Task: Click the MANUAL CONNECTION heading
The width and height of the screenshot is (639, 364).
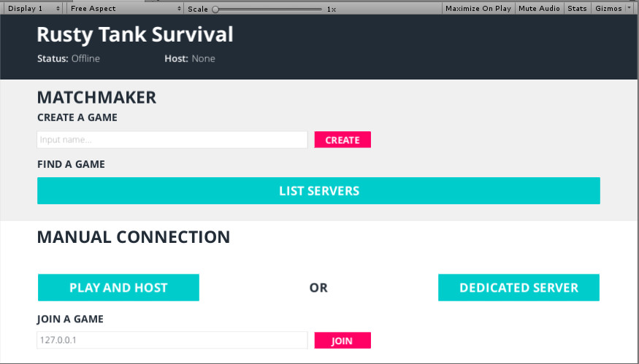Action: point(134,237)
